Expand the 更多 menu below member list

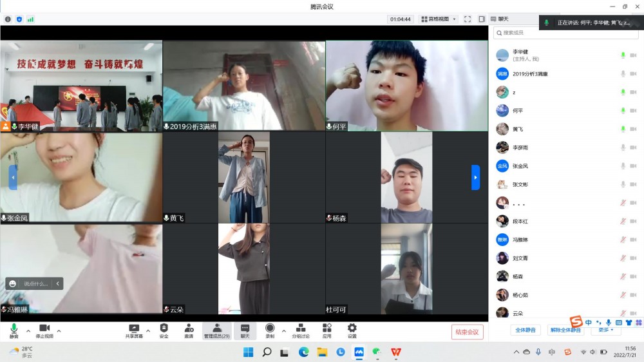coord(605,330)
